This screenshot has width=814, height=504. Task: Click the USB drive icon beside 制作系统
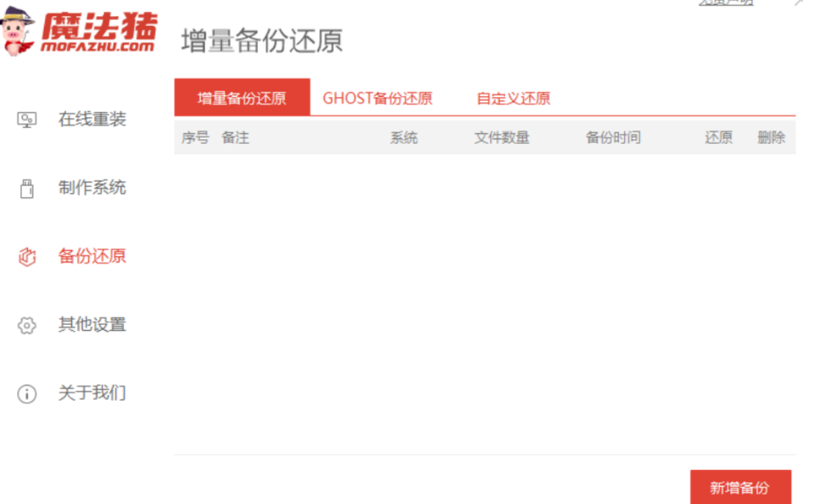pyautogui.click(x=27, y=188)
